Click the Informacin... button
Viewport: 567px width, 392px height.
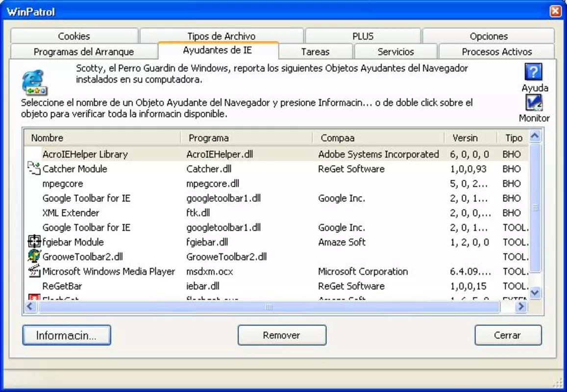67,335
